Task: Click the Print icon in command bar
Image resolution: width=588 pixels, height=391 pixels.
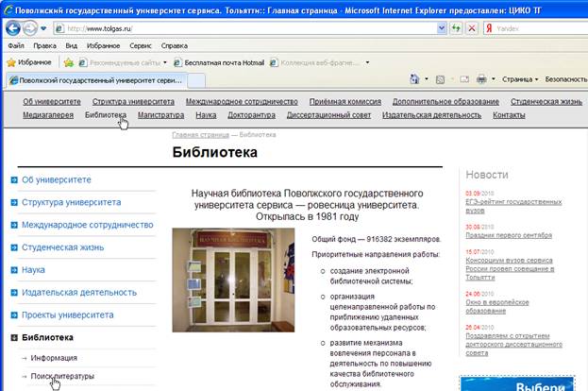Action: coord(481,79)
